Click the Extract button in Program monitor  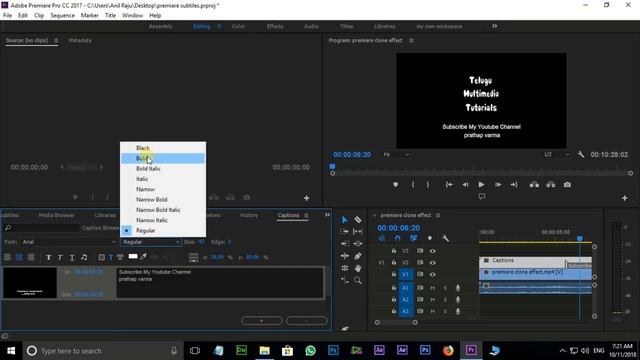coord(551,184)
